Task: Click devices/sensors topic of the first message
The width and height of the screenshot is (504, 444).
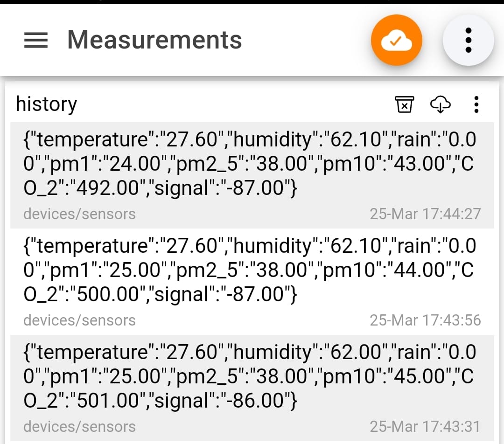Action: tap(79, 214)
